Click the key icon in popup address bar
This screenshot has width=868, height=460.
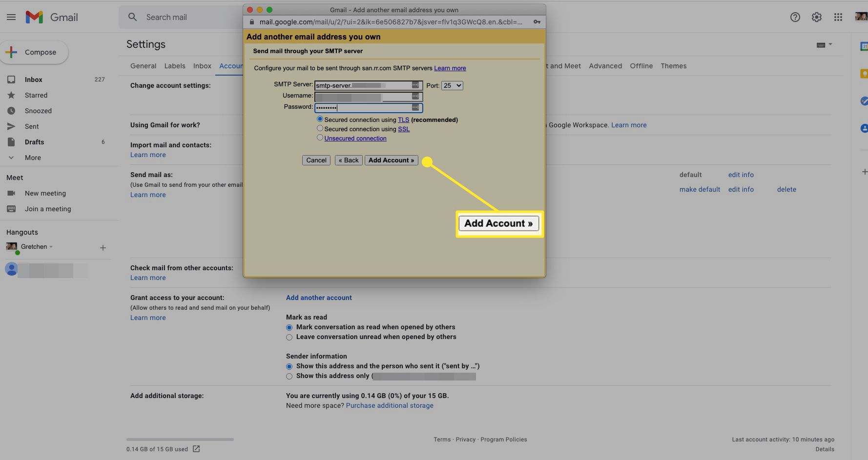click(x=537, y=22)
